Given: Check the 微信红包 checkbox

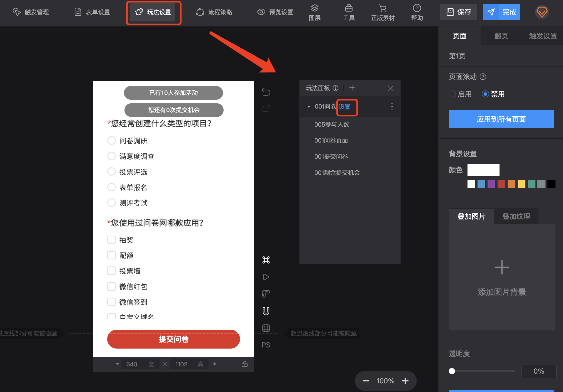Looking at the screenshot, I should [x=111, y=286].
